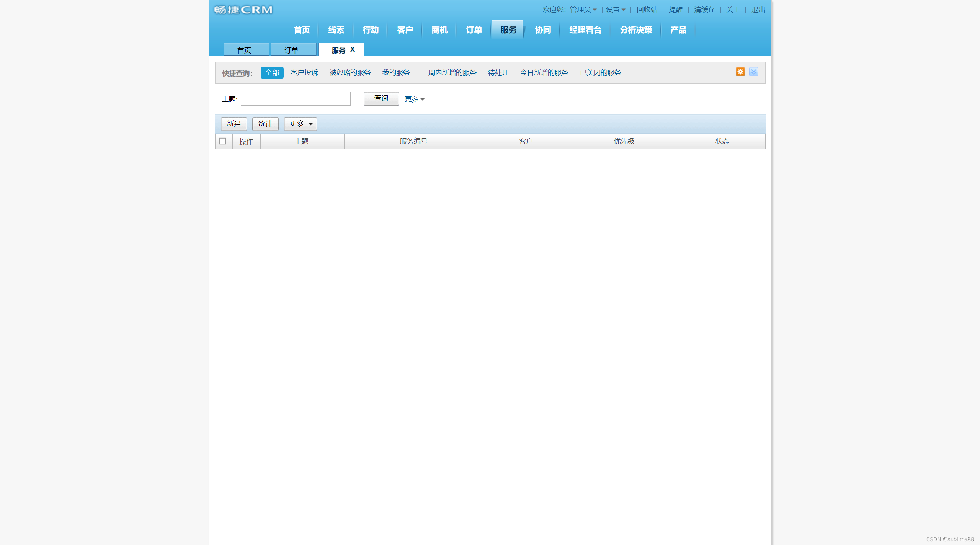This screenshot has width=980, height=545.
Task: Click the 关于 link
Action: click(x=733, y=10)
